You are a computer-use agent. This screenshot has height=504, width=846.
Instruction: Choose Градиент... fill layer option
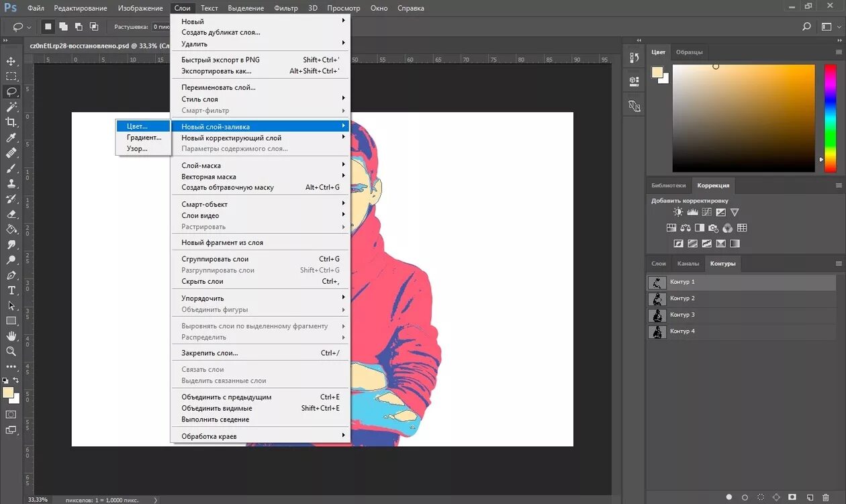[143, 137]
